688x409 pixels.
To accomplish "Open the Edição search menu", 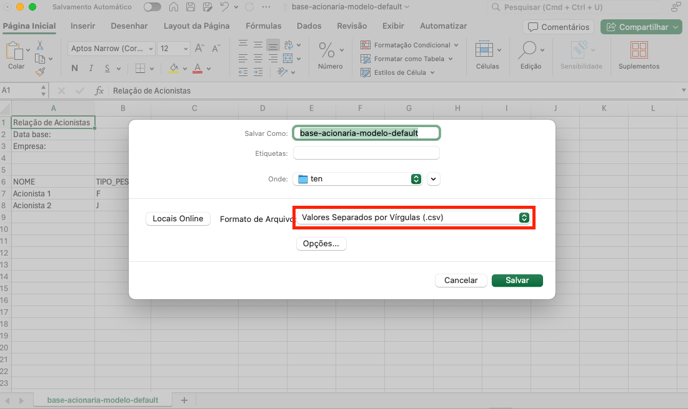I will tap(531, 55).
